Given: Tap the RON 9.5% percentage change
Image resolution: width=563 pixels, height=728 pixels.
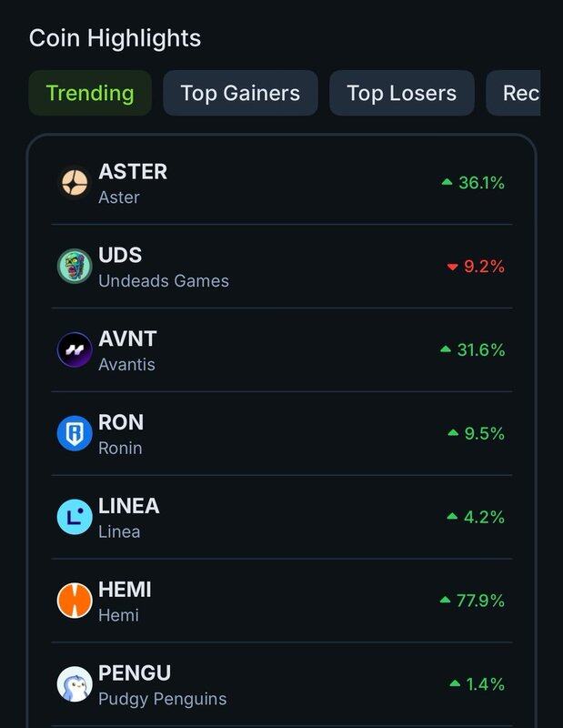Looking at the screenshot, I should click(x=484, y=433).
